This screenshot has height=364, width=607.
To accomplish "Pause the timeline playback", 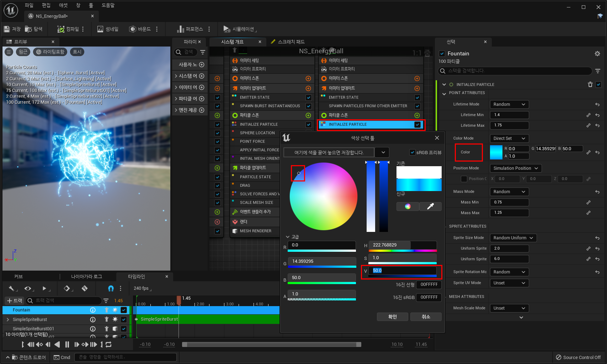I will click(x=67, y=344).
